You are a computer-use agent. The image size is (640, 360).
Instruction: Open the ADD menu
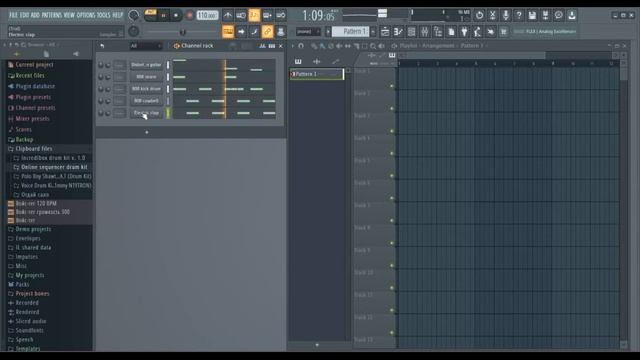(36, 15)
